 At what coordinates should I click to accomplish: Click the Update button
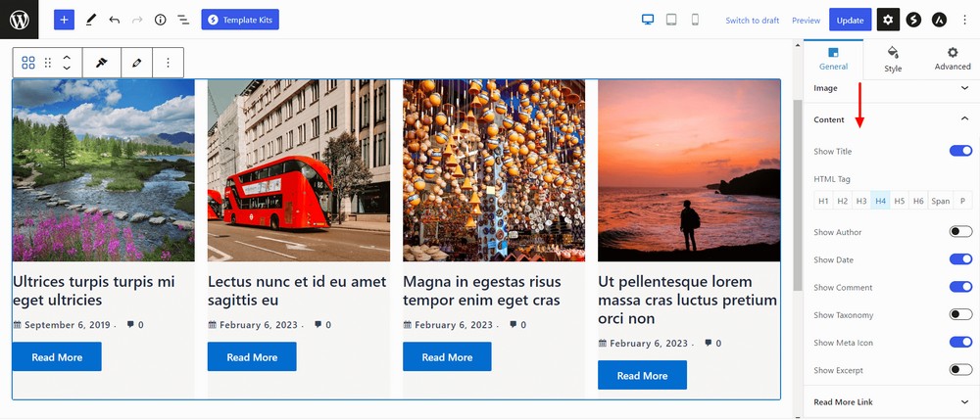tap(850, 20)
